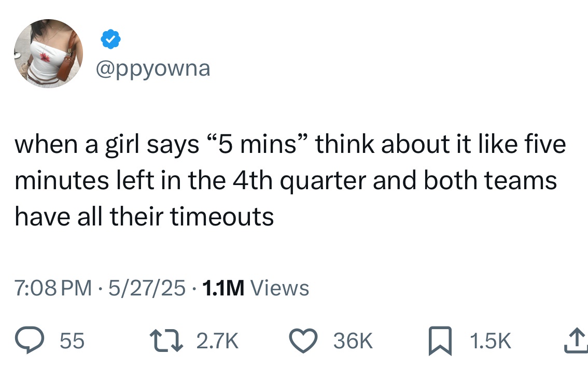The height and width of the screenshot is (382, 588).
Task: Select the @ppyowna username
Action: click(x=153, y=68)
